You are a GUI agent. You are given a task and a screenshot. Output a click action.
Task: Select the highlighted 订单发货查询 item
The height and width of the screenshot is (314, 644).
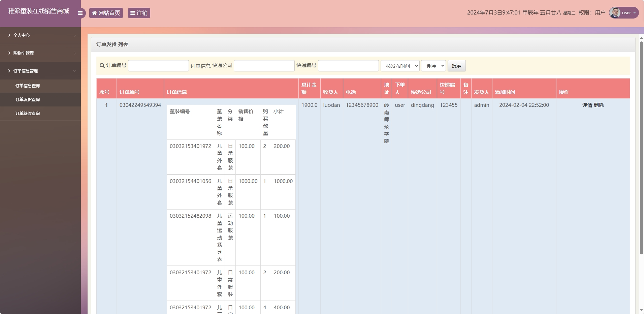(x=27, y=99)
